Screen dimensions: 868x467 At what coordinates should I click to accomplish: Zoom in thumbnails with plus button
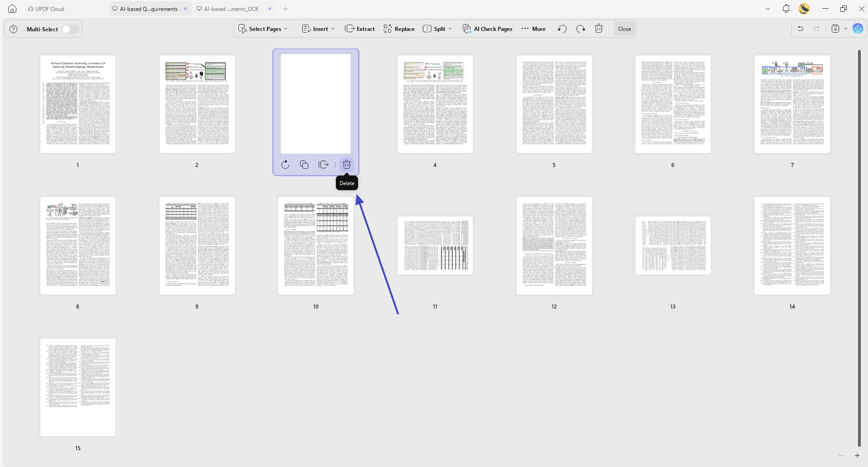point(857,456)
